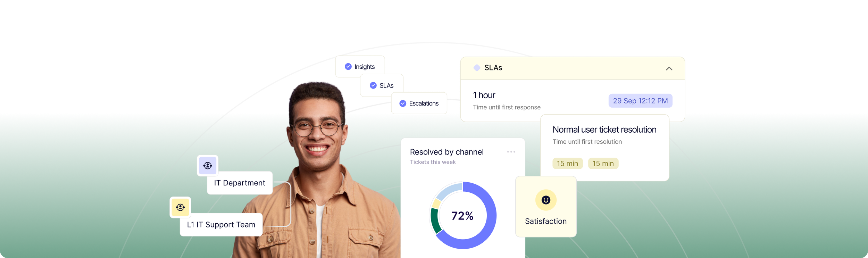Open the IT Department label
This screenshot has height=258, width=868.
tap(240, 183)
